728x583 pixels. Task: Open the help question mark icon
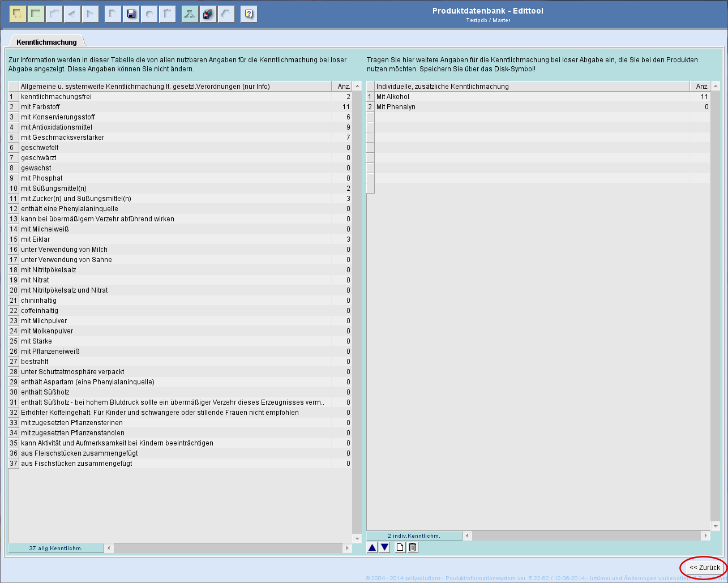(249, 14)
